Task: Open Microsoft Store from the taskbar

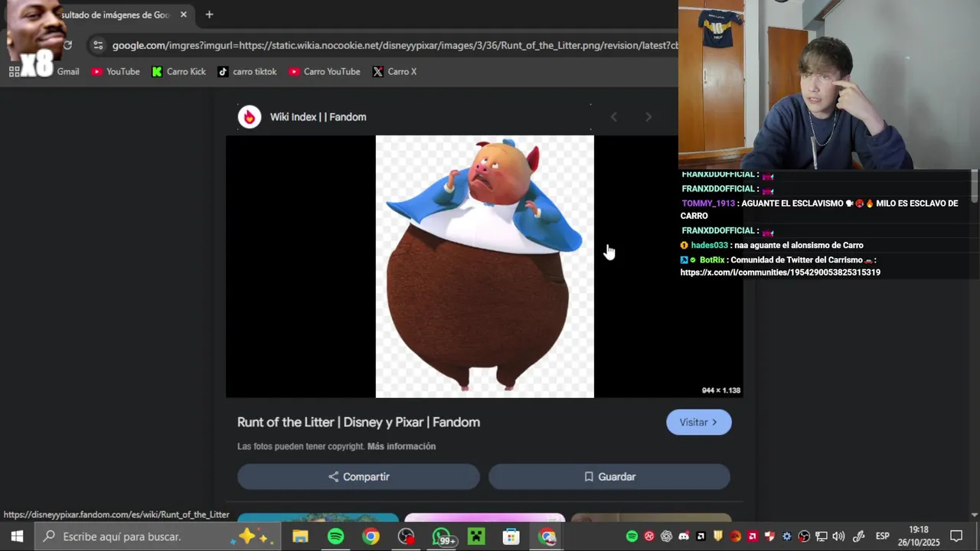Action: 511,536
